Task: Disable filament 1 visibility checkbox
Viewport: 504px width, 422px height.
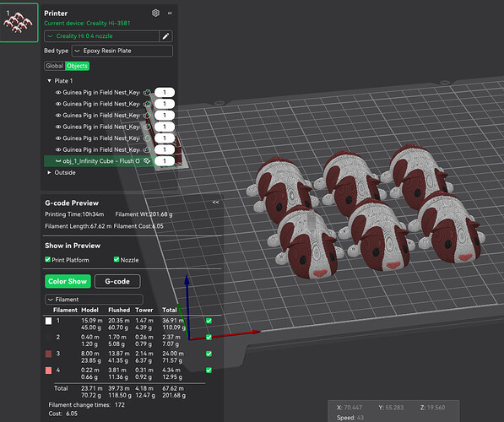Action: (x=209, y=321)
